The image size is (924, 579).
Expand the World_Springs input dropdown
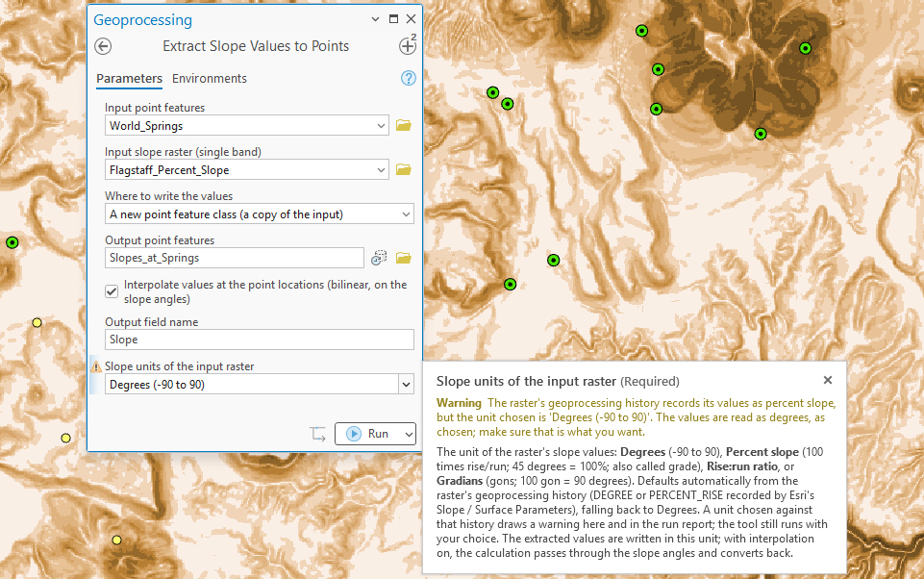tap(381, 126)
